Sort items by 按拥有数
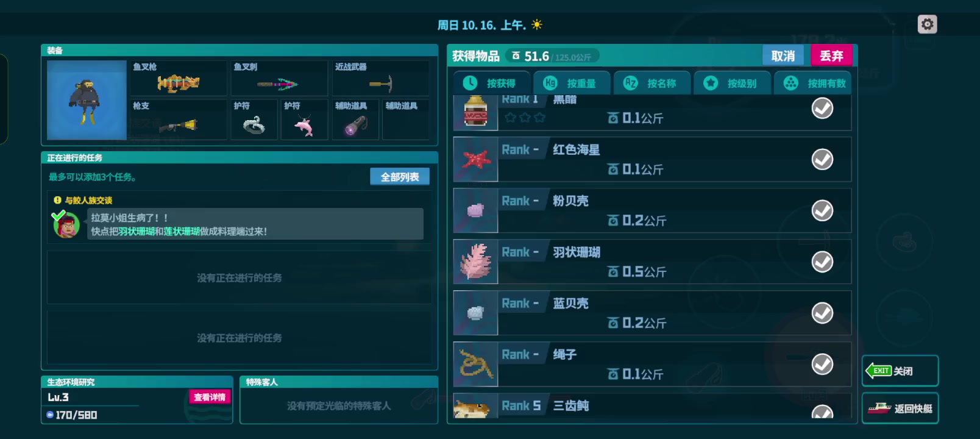Viewport: 980px width, 439px height. coord(812,83)
